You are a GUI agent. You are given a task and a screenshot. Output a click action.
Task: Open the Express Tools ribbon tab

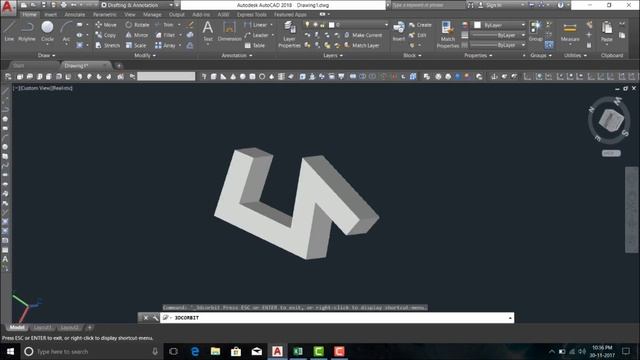pos(251,14)
